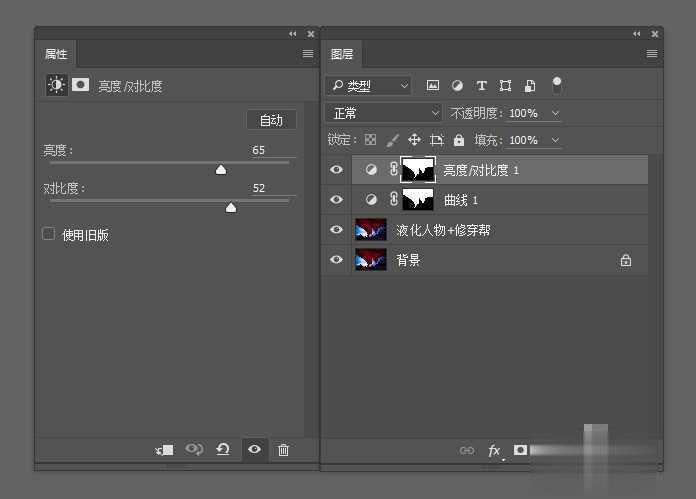The height and width of the screenshot is (499, 696).
Task: Click view previous state icon
Action: tap(194, 449)
